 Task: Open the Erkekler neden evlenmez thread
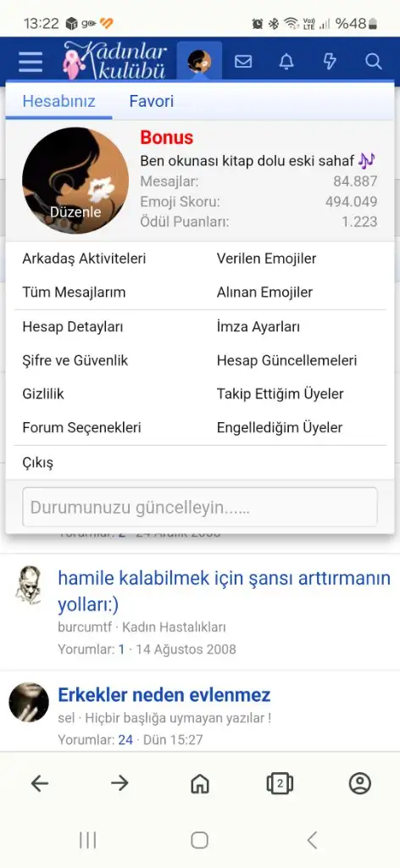[164, 694]
